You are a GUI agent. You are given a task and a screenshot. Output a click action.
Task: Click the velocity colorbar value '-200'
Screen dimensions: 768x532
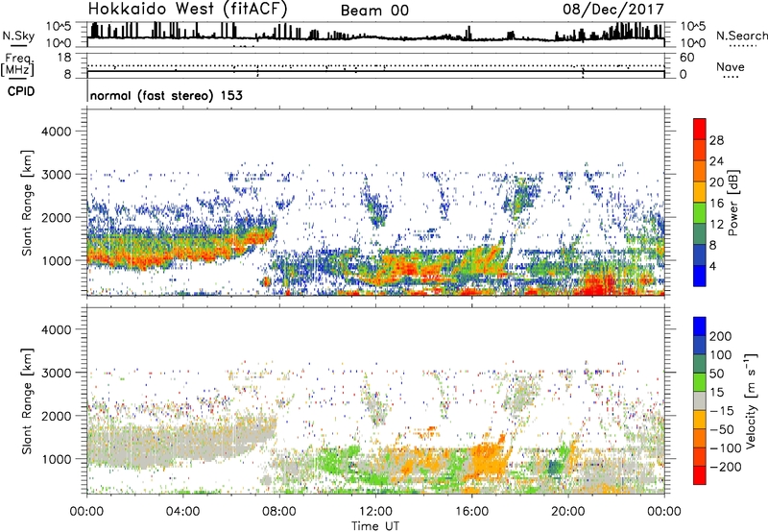click(x=724, y=467)
